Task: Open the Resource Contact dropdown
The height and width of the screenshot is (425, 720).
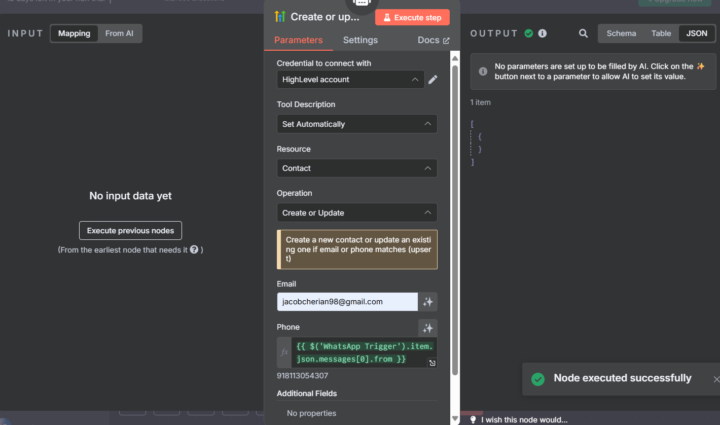Action: pos(357,168)
